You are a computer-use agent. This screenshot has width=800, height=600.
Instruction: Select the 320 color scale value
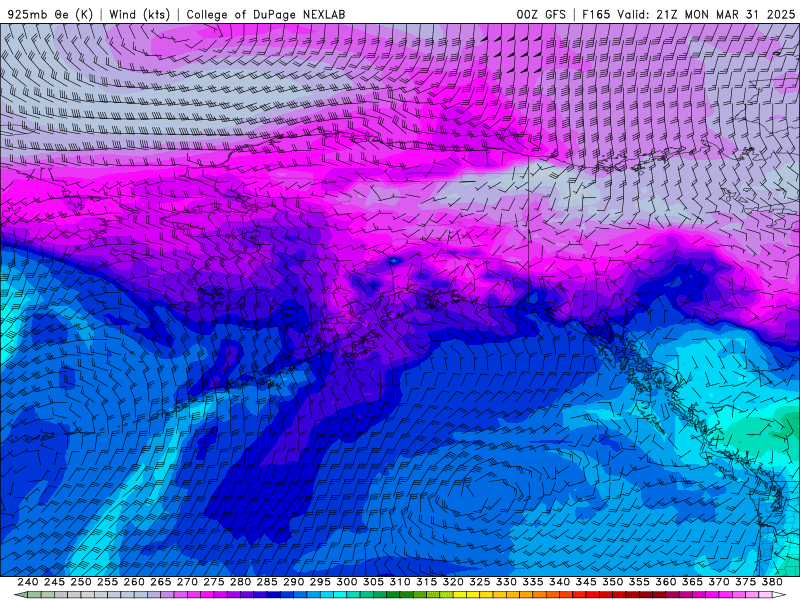point(453,582)
